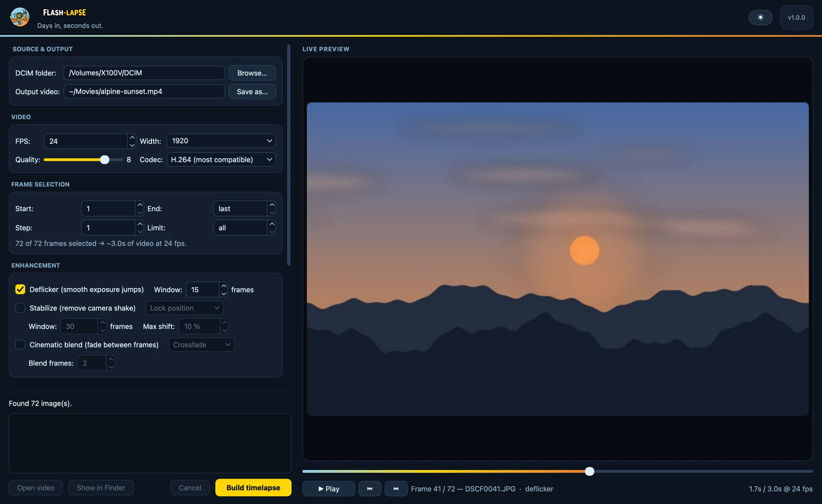The height and width of the screenshot is (504, 822).
Task: Open the Crossfade blend mode dropdown
Action: [x=201, y=345]
